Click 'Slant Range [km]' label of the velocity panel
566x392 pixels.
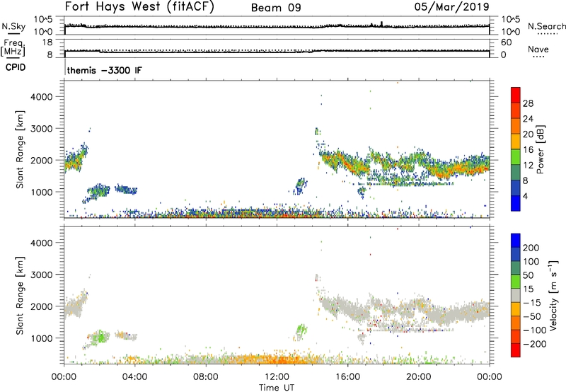coord(20,296)
